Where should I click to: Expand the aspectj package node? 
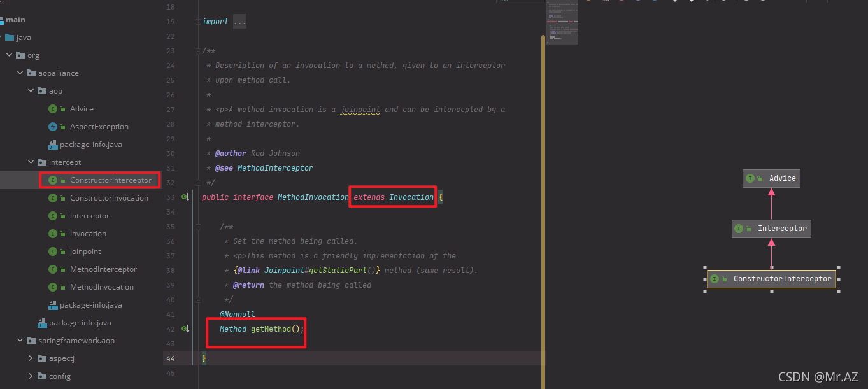[x=31, y=358]
